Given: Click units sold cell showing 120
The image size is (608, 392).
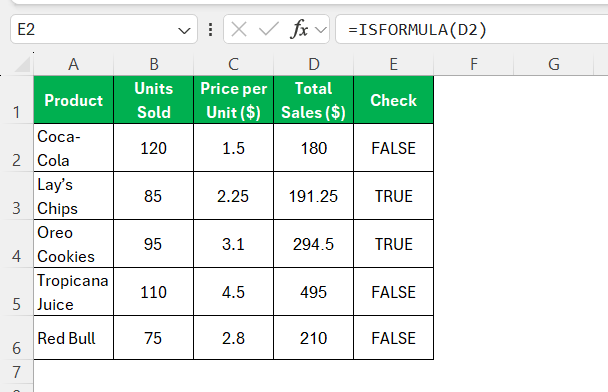Looking at the screenshot, I should [154, 148].
